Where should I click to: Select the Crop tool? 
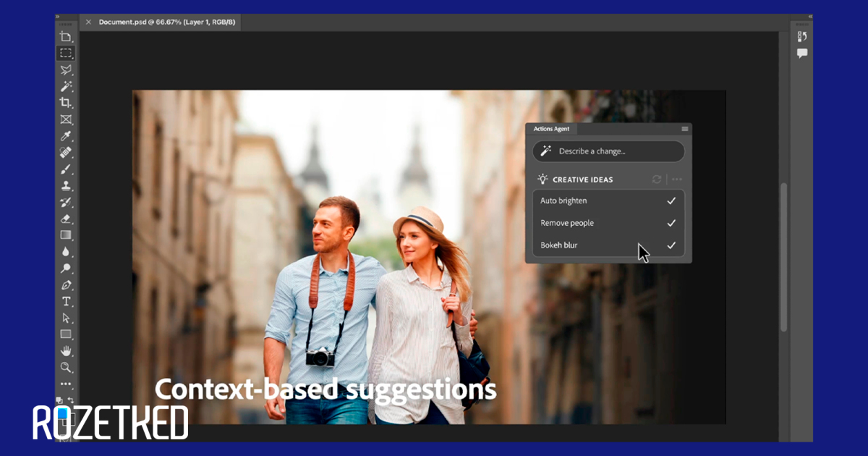click(66, 103)
